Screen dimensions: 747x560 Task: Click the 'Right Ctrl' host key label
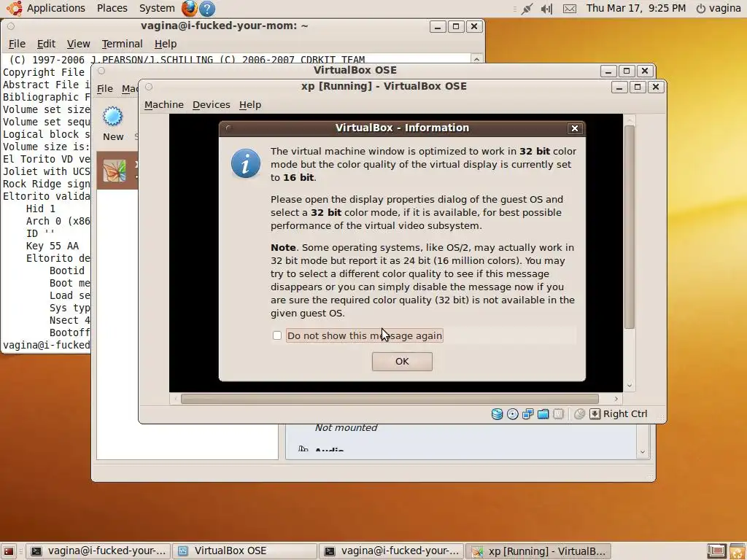[x=625, y=414]
